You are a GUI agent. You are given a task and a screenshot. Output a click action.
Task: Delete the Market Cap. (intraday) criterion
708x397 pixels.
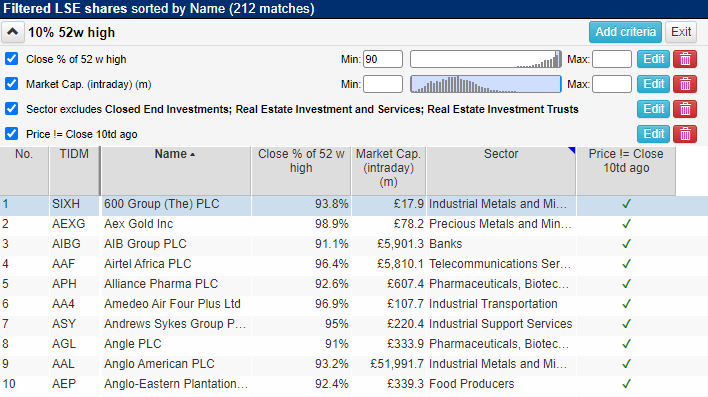[x=685, y=84]
